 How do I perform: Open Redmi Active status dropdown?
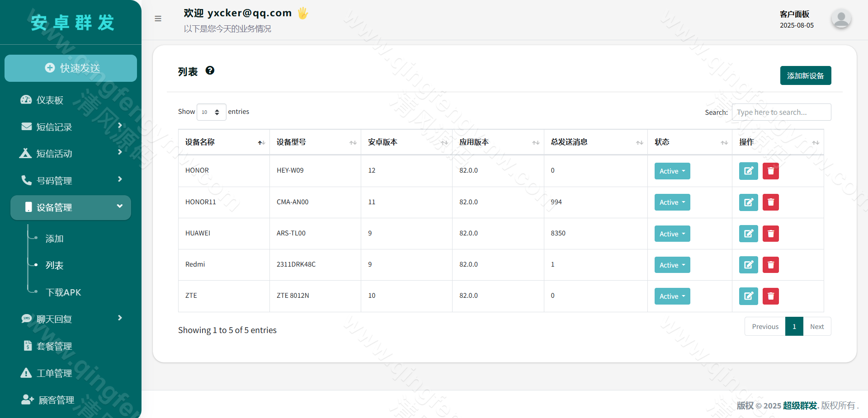(672, 265)
